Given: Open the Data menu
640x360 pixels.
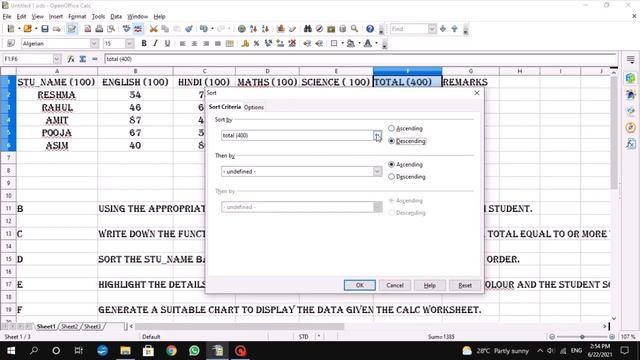Looking at the screenshot, I should click(116, 17).
